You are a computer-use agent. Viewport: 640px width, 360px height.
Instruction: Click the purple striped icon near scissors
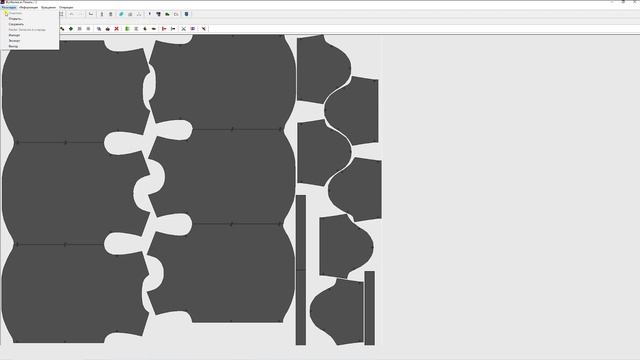tap(193, 29)
